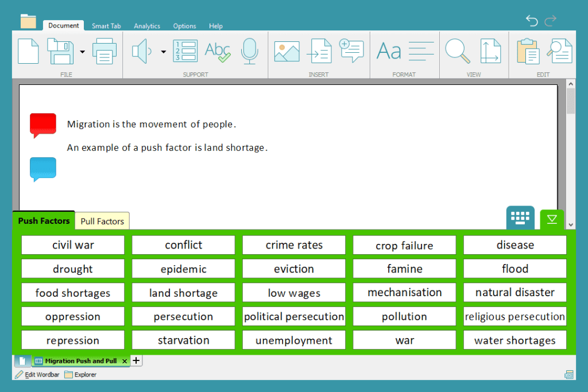Insert the word 'drought'

point(73,269)
